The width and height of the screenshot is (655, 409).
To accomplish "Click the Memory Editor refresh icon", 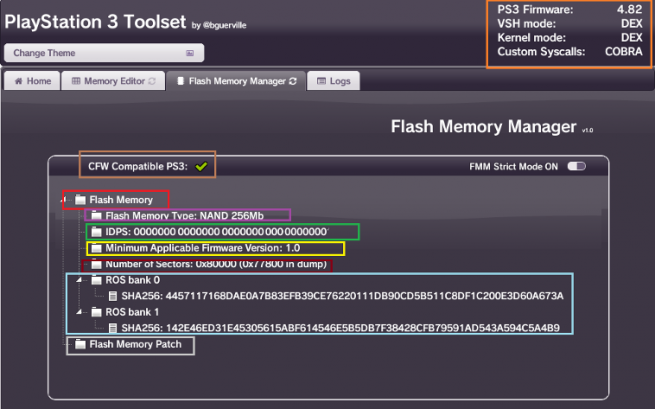I will coord(153,81).
